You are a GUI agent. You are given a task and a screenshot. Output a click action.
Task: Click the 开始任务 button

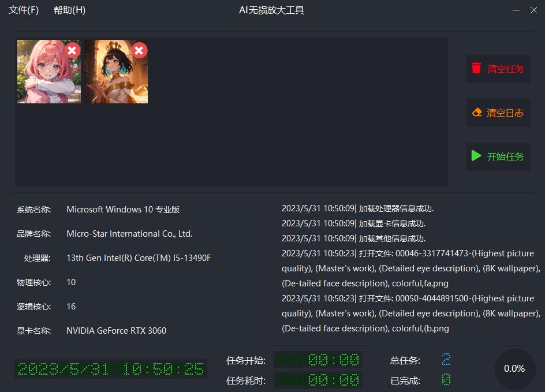[498, 156]
